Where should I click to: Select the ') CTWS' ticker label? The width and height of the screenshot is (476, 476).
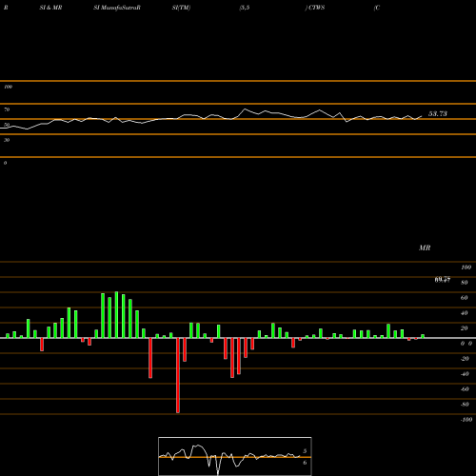(315, 8)
